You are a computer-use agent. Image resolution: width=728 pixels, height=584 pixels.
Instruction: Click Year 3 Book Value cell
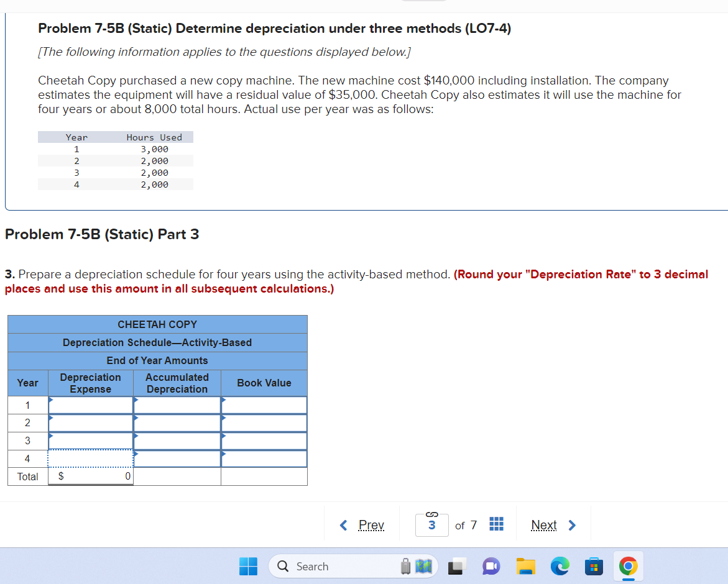coord(264,440)
